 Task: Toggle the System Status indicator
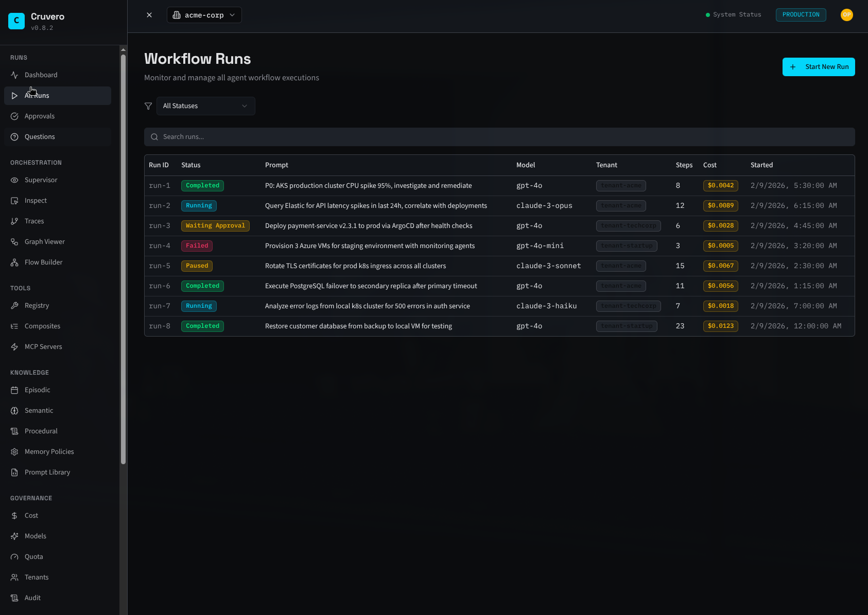coord(733,14)
